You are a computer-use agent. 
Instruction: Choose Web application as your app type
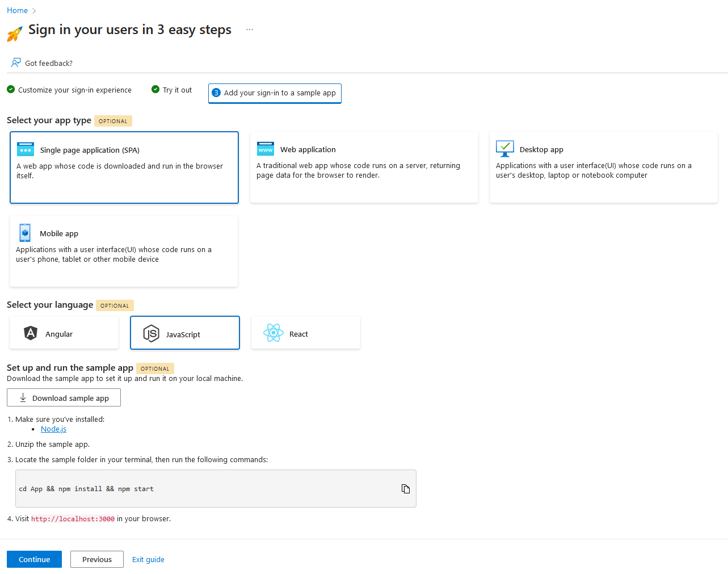tap(364, 167)
